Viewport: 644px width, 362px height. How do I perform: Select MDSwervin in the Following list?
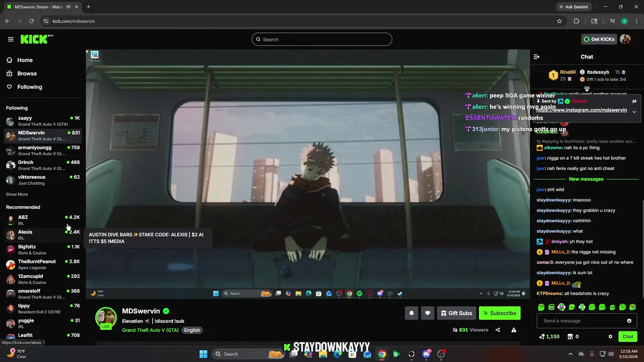43,136
